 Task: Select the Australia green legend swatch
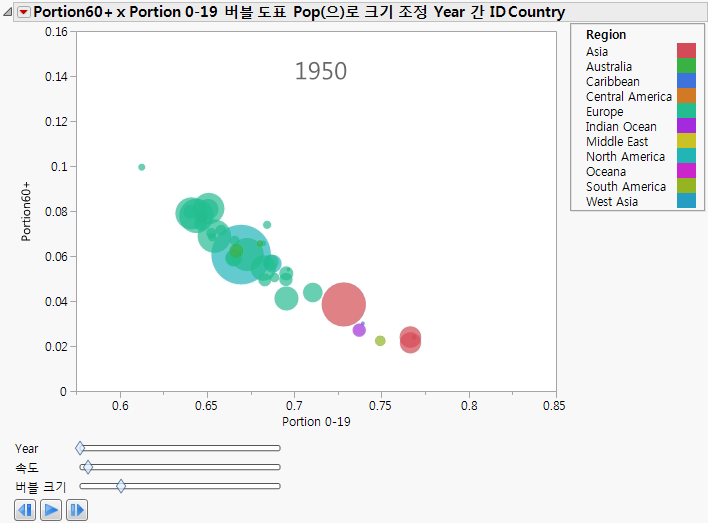tap(686, 66)
